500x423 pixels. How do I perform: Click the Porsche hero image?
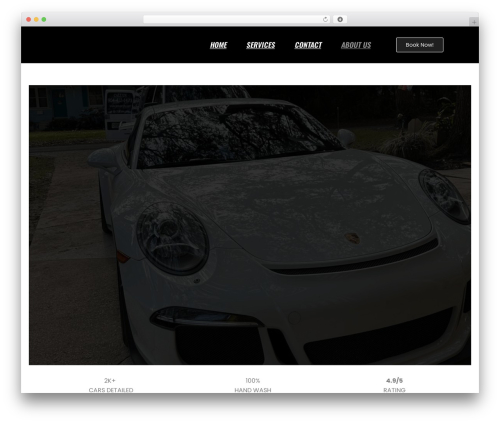(250, 225)
